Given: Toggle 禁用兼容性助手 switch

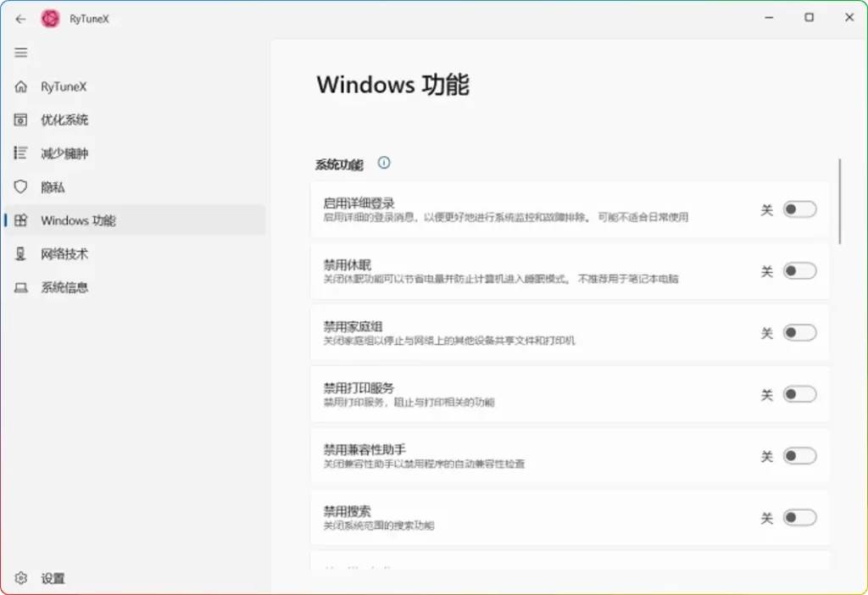Looking at the screenshot, I should tap(799, 456).
